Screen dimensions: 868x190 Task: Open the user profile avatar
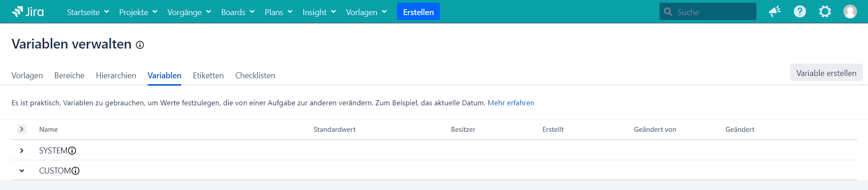850,11
